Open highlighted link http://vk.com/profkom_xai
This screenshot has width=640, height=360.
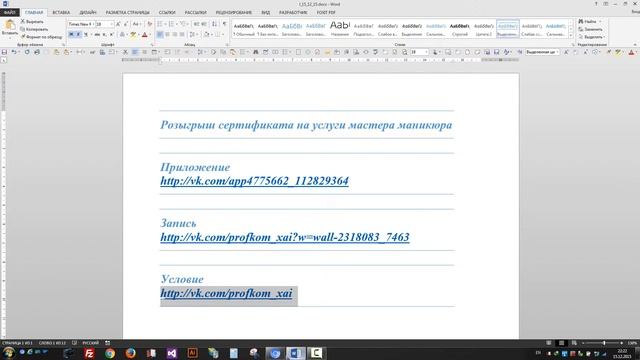click(226, 293)
